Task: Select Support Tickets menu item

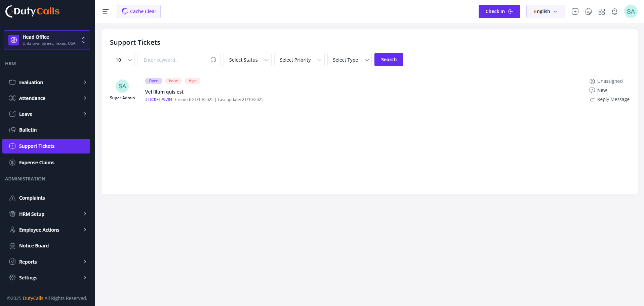Action: tap(46, 146)
